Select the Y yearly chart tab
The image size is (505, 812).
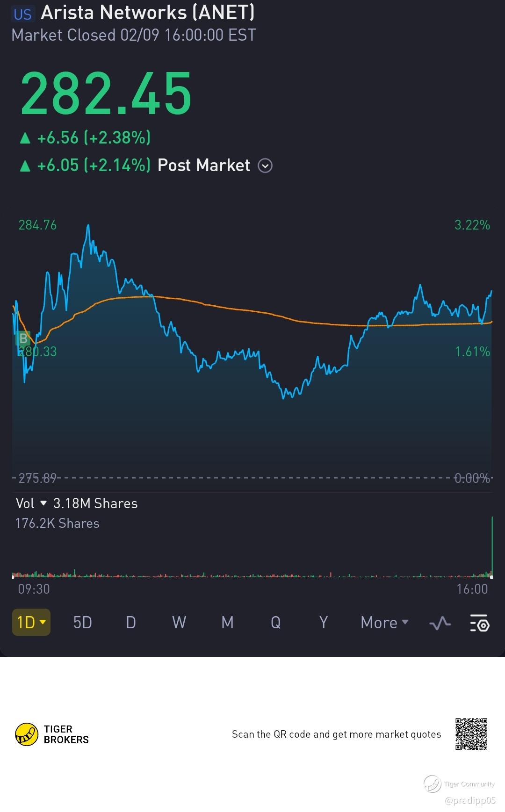point(324,623)
